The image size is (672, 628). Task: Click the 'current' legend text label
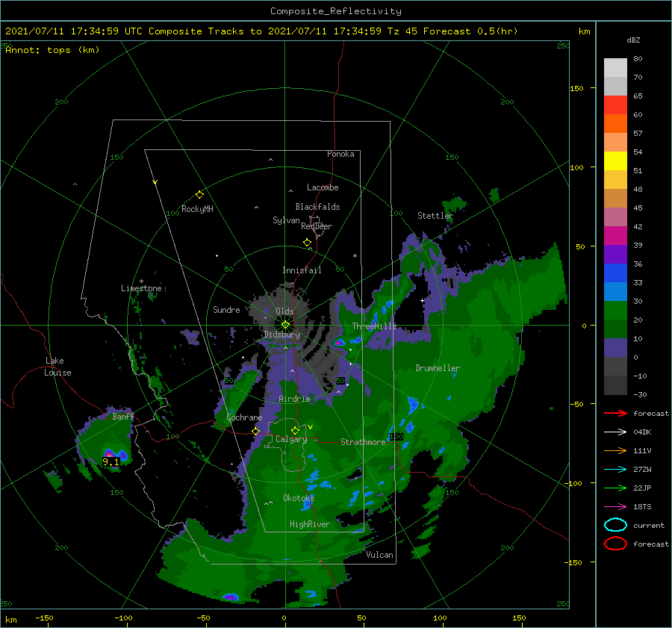[x=649, y=526]
